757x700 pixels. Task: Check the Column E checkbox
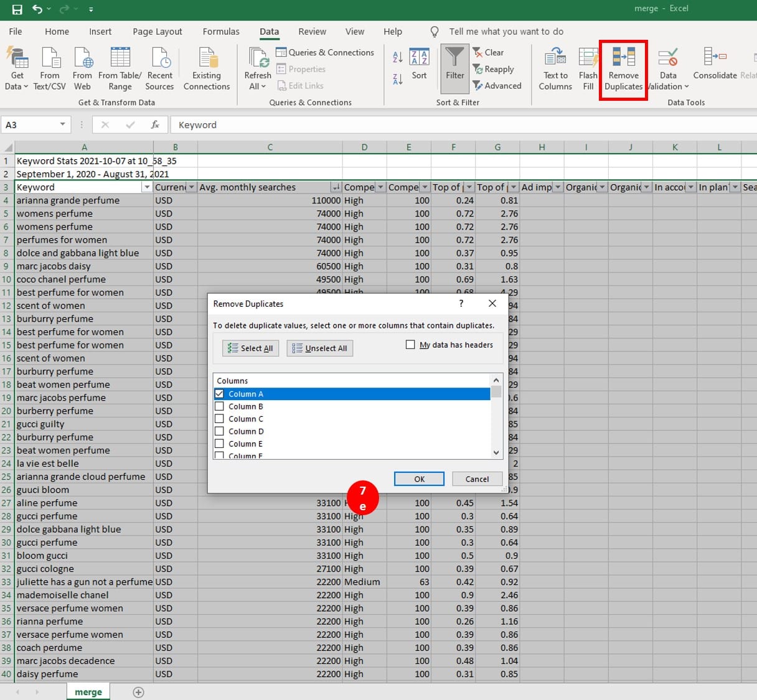coord(219,444)
